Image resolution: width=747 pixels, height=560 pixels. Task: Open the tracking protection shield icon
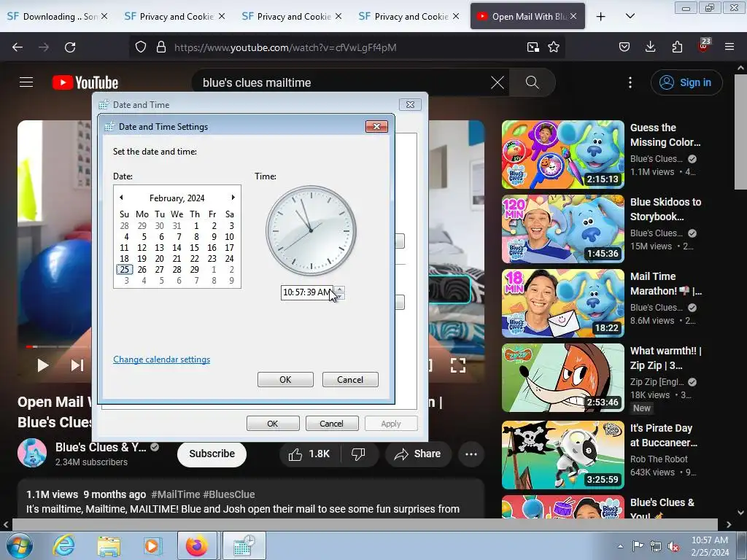(x=141, y=47)
